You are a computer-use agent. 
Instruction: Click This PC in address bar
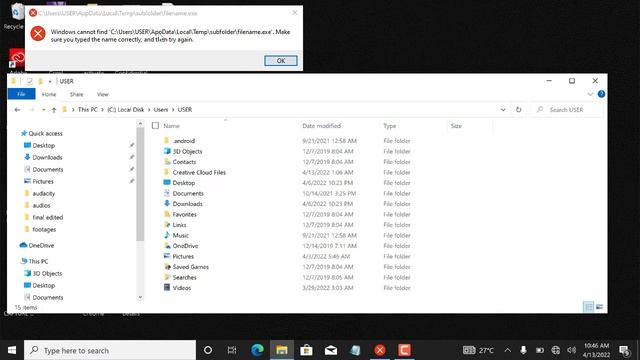88,110
